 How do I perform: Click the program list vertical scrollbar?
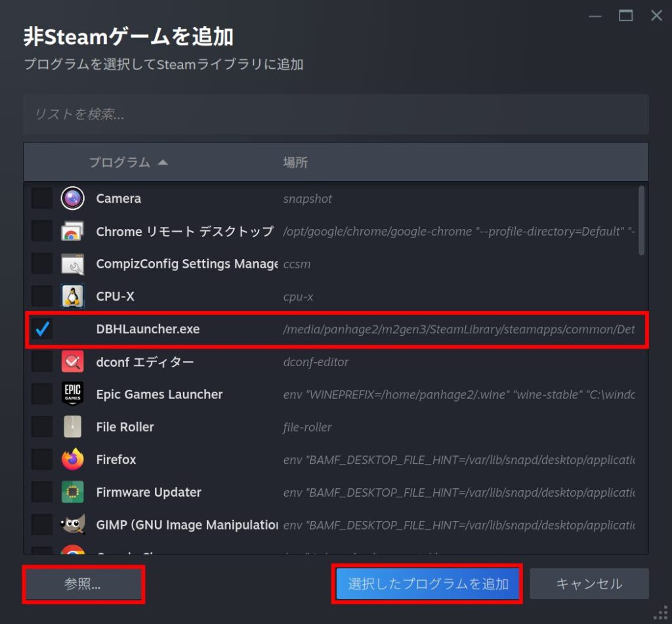coord(641,220)
